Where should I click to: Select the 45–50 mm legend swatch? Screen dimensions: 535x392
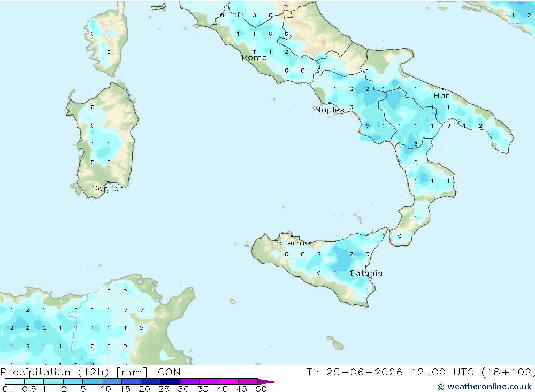[248, 381]
